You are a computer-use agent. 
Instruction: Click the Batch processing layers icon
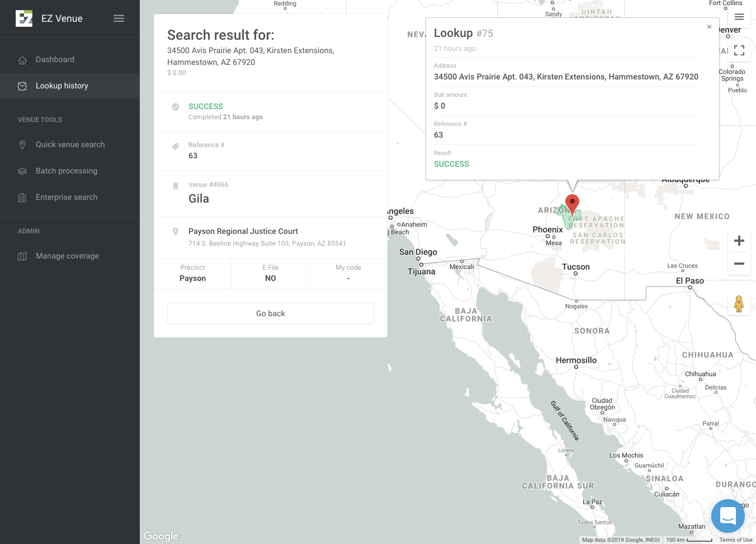[x=22, y=171]
